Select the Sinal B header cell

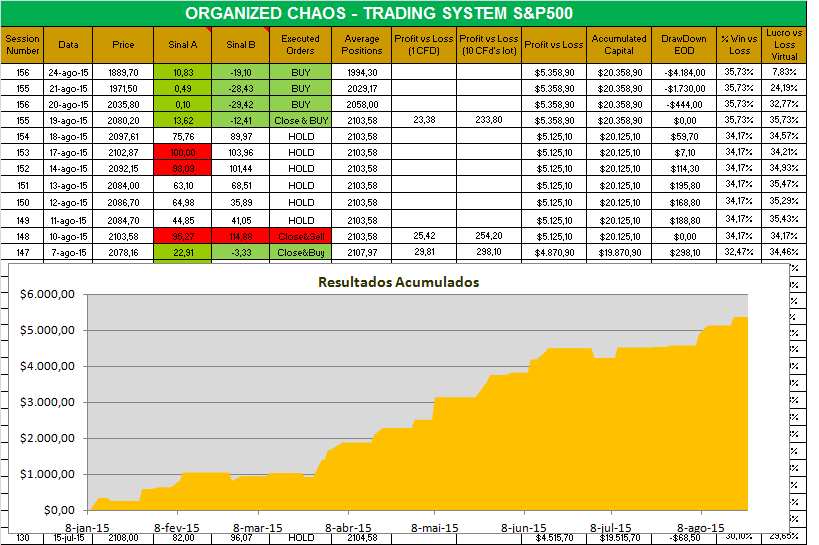[x=241, y=45]
